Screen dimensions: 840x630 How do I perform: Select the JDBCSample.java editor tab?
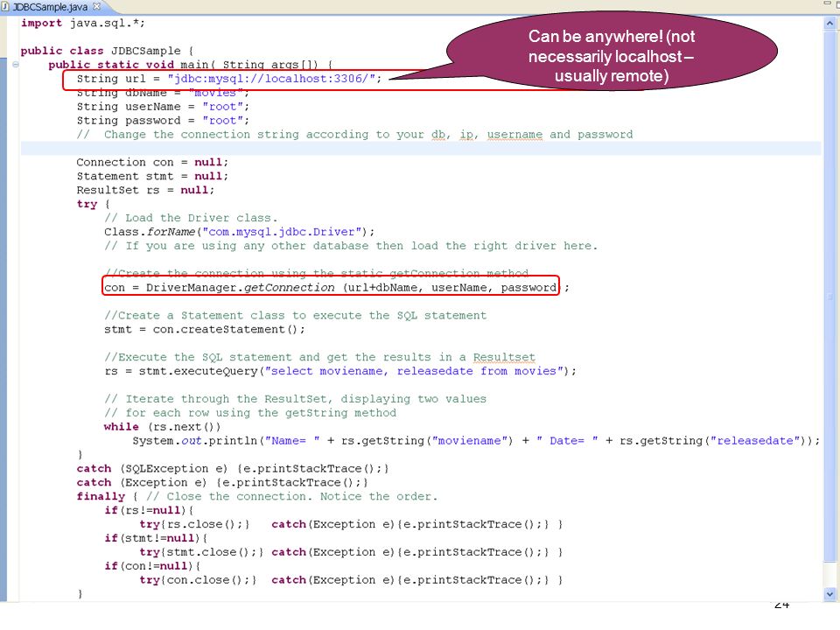50,7
